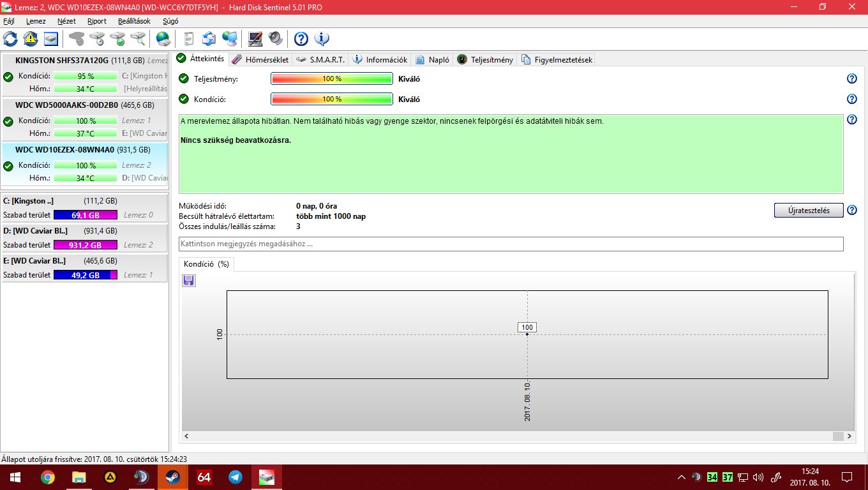868x490 pixels.
Task: Click the help icon next to Kondíció bar
Action: pos(851,99)
